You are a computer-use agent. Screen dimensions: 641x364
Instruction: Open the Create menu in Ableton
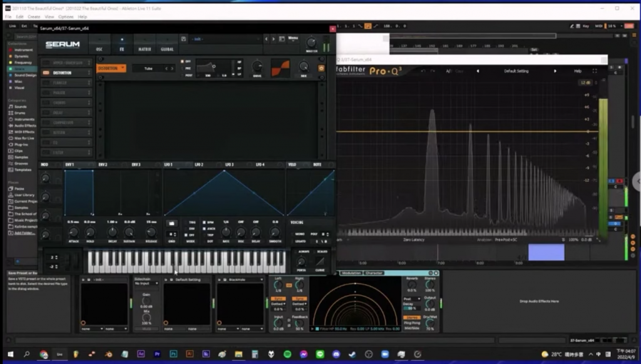tap(34, 17)
